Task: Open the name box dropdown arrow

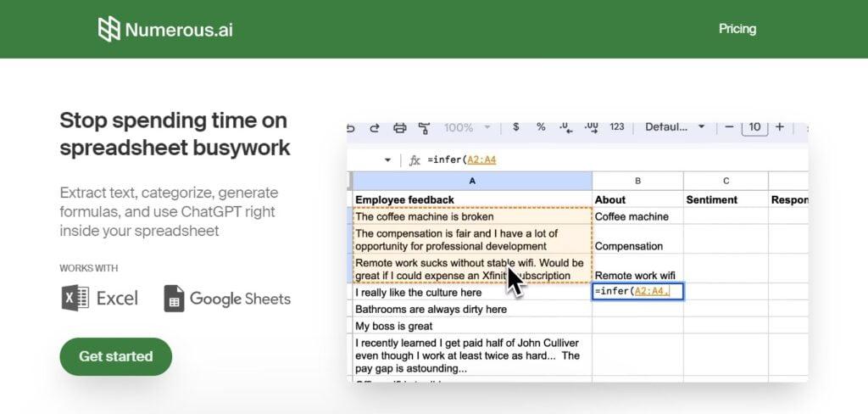Action: pos(387,160)
